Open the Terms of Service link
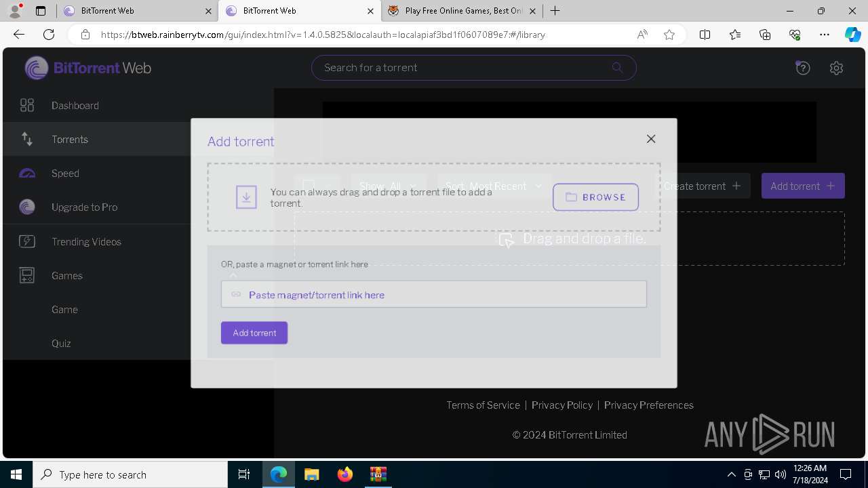The image size is (868, 488). (x=483, y=405)
